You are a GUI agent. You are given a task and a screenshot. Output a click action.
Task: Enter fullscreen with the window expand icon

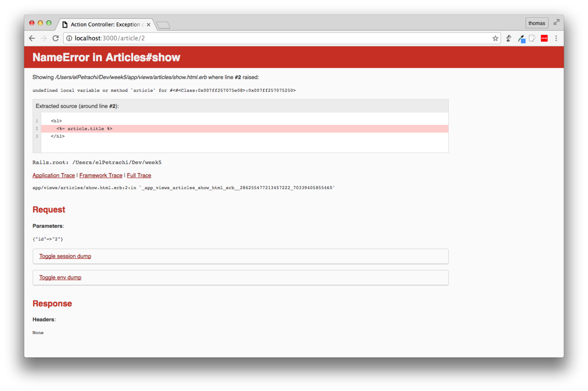click(556, 22)
